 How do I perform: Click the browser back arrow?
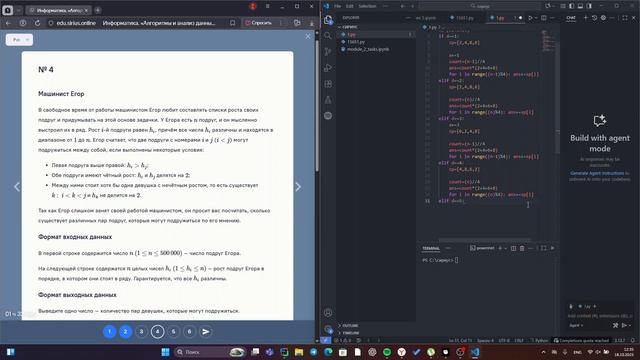pos(8,23)
